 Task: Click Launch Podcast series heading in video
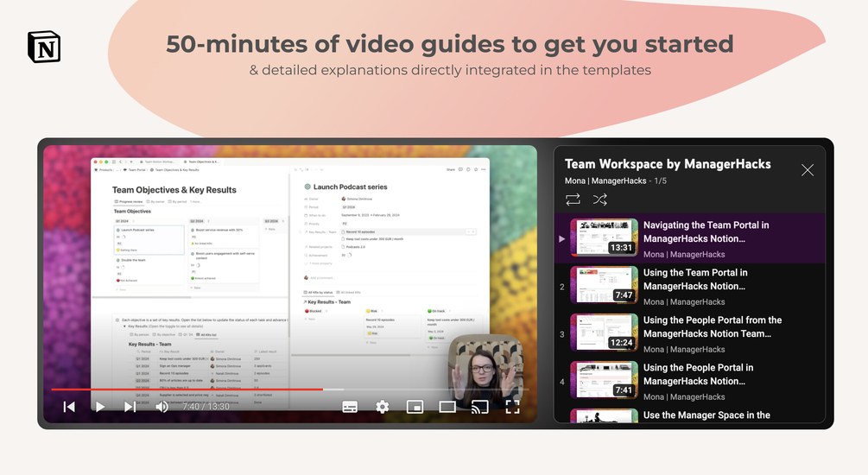click(351, 187)
